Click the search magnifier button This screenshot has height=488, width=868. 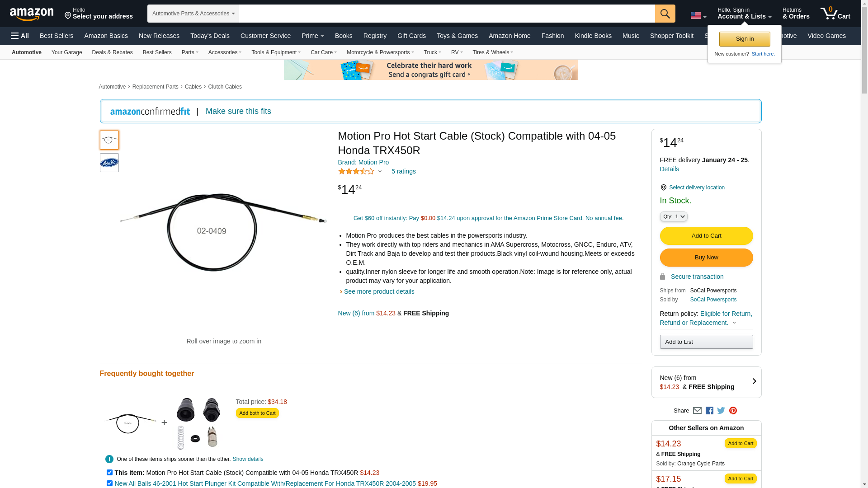pyautogui.click(x=665, y=14)
